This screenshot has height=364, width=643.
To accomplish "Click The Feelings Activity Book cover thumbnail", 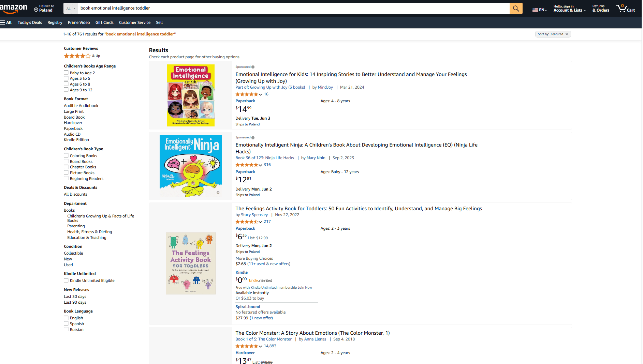I will tap(190, 263).
